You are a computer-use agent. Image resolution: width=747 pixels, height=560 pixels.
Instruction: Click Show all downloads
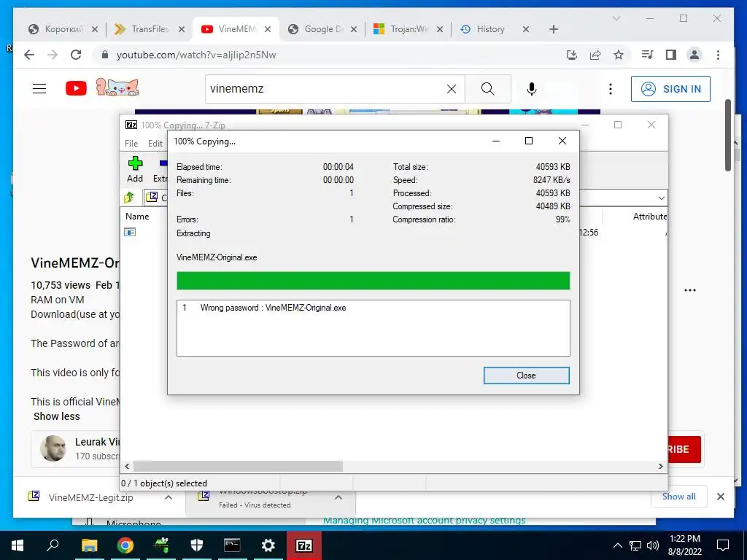click(679, 497)
